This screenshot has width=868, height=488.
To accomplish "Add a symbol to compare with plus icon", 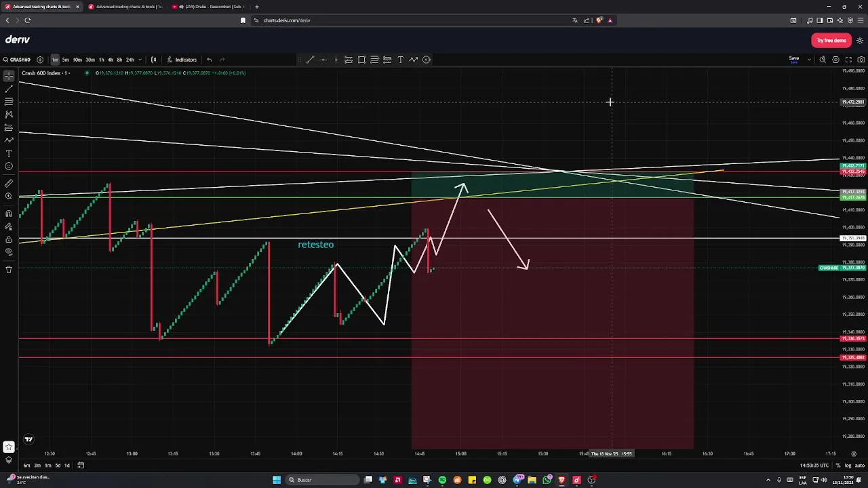I will pos(40,60).
